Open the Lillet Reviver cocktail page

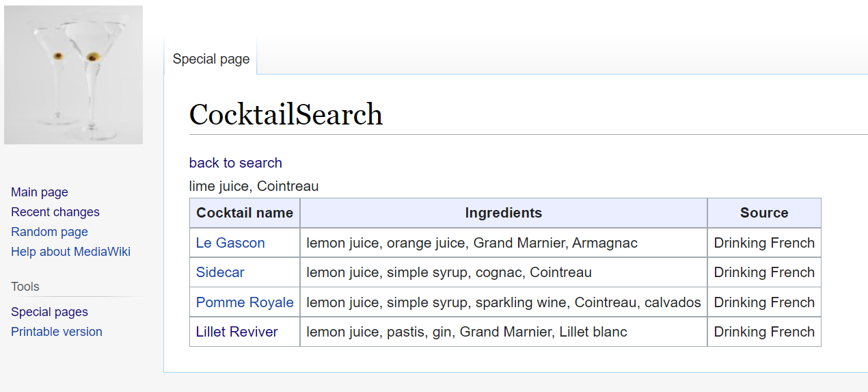coord(236,332)
